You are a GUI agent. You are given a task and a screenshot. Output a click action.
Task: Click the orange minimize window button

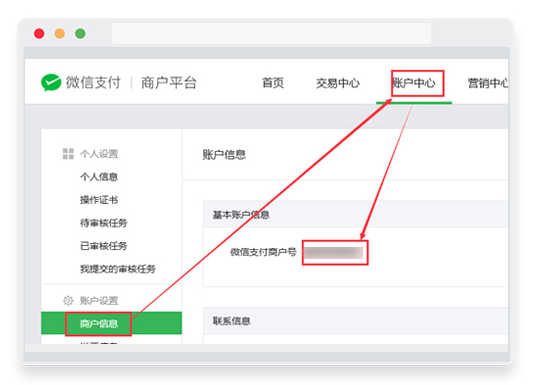(60, 34)
